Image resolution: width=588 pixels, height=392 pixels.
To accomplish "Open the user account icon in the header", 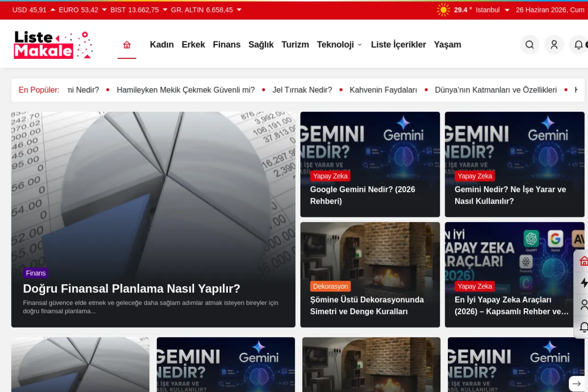I will point(554,45).
